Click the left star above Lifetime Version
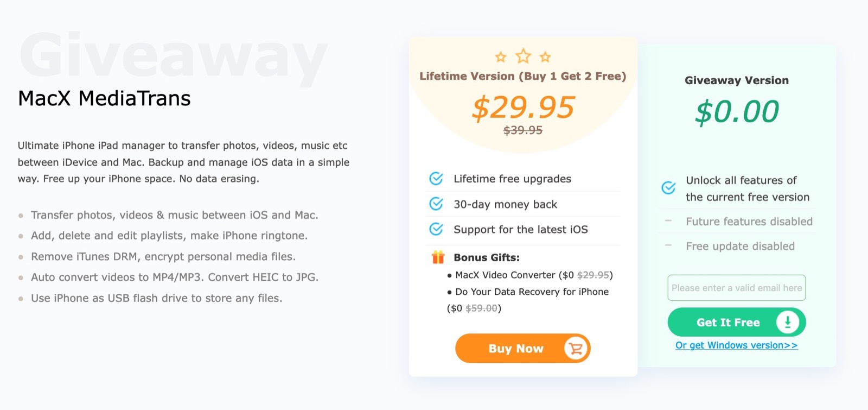Screen dimensions: 868x410 coord(501,57)
